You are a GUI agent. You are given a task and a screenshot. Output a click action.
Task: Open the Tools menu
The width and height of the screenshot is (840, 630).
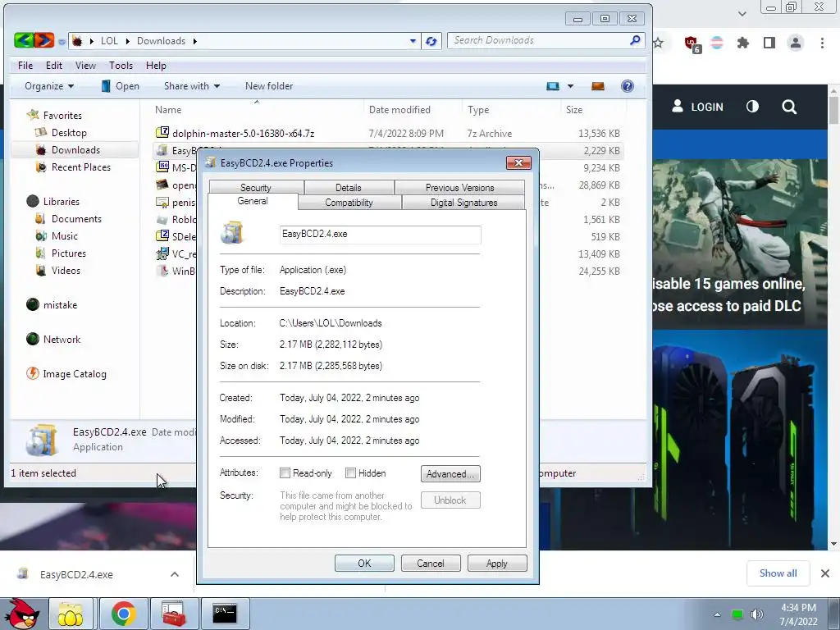pos(121,66)
